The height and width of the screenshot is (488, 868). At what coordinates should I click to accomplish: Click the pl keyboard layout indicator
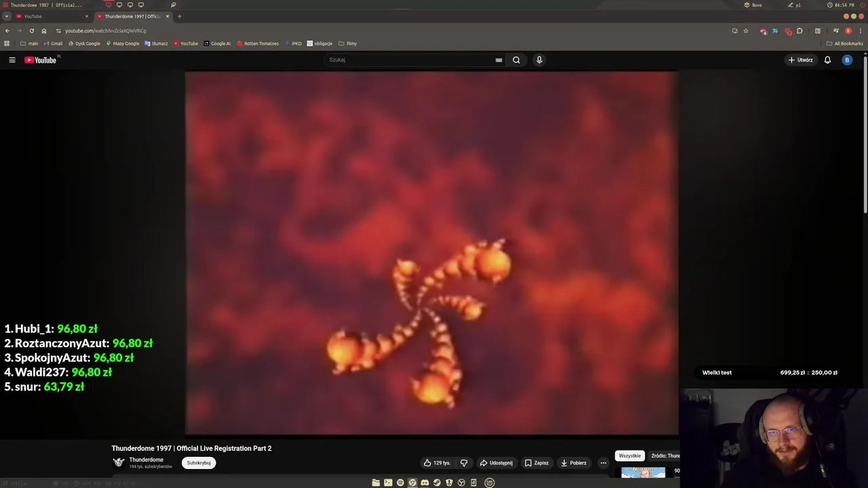point(795,5)
